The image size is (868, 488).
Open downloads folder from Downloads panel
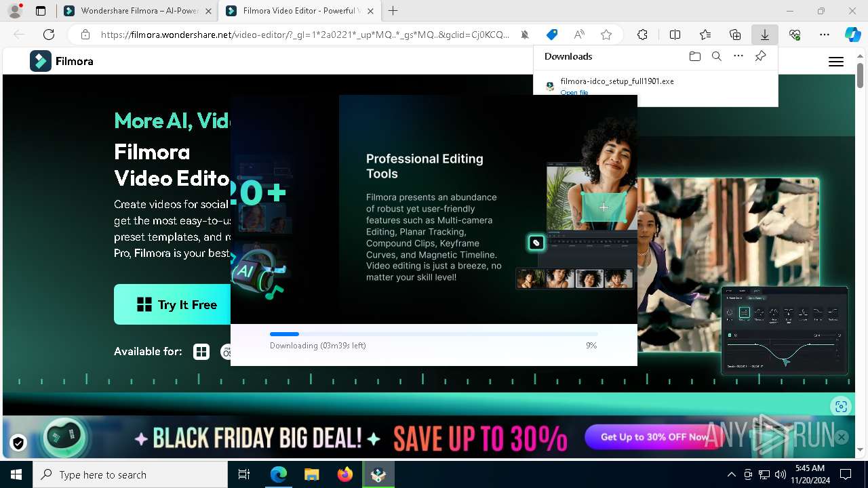695,56
